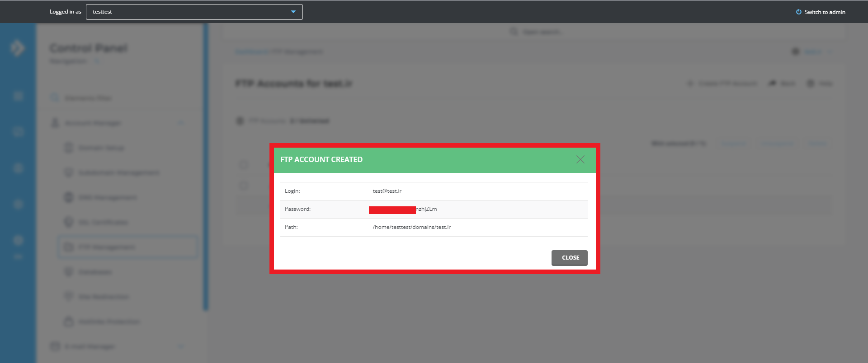Open Domain Setup in Account Manager

pyautogui.click(x=101, y=148)
